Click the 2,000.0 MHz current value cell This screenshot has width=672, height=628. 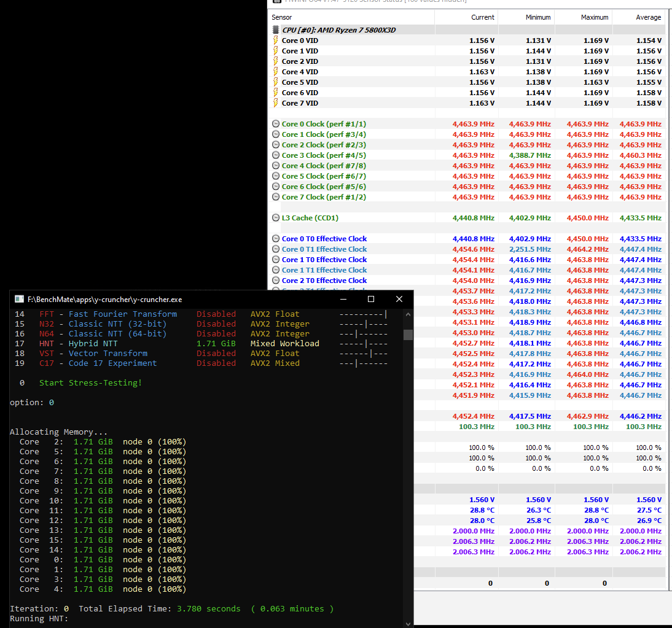point(474,531)
